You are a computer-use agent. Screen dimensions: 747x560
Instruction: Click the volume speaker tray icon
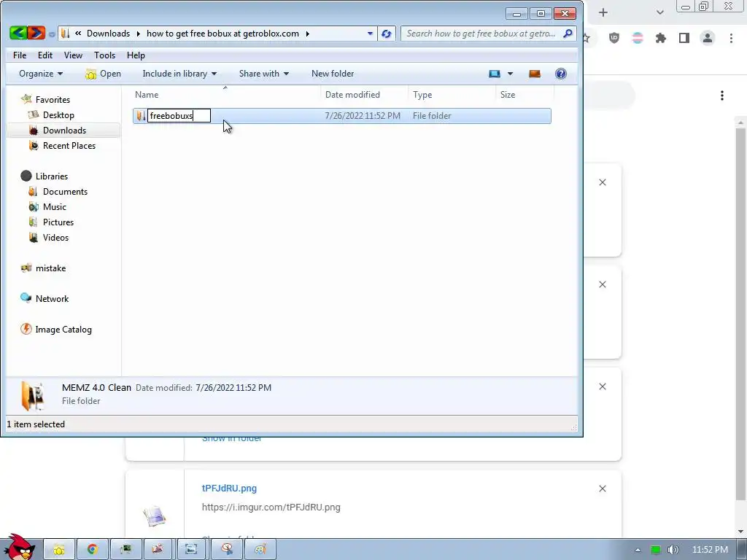(673, 550)
